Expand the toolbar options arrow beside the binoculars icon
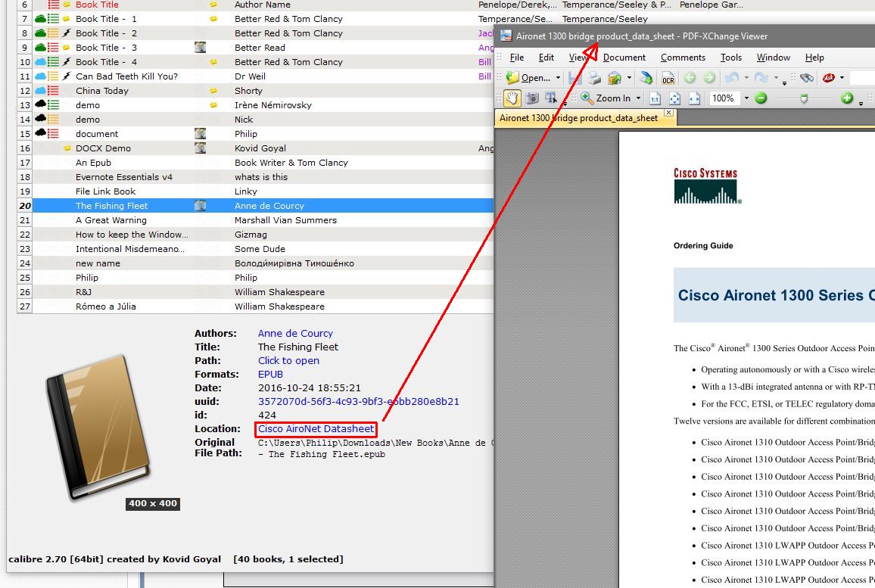Viewport: 875px width, 588px height. click(785, 83)
